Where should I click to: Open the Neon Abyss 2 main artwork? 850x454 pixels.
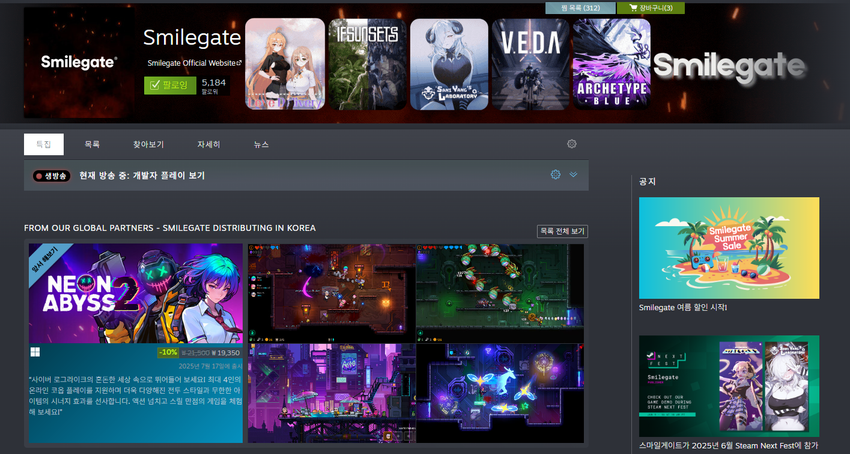(136, 293)
